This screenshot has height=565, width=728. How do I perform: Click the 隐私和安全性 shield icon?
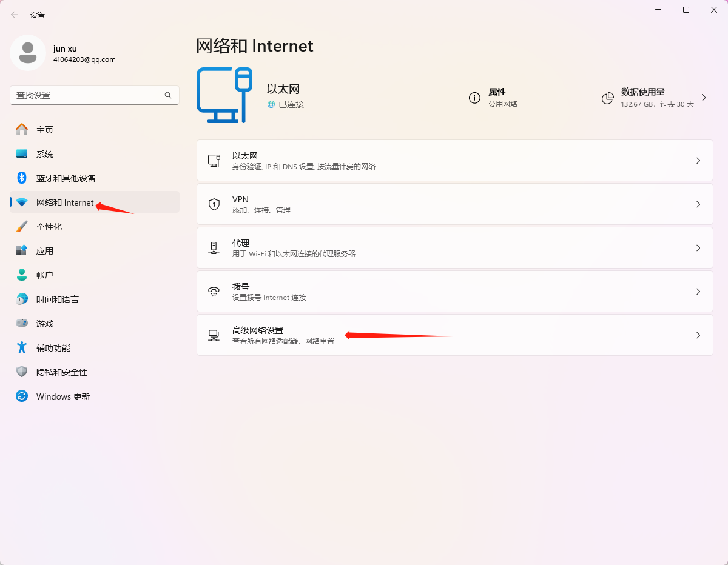22,372
